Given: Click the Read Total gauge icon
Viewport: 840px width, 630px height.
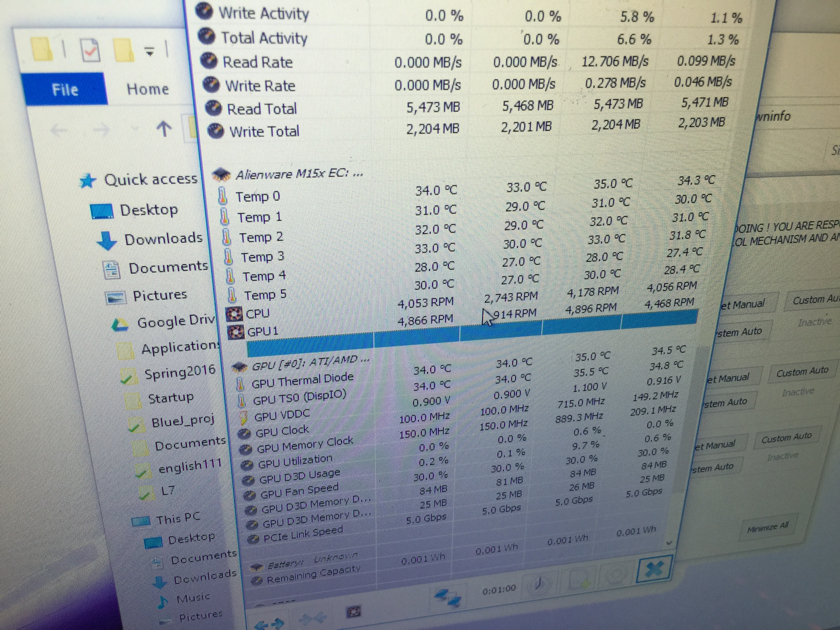Looking at the screenshot, I should 213,108.
